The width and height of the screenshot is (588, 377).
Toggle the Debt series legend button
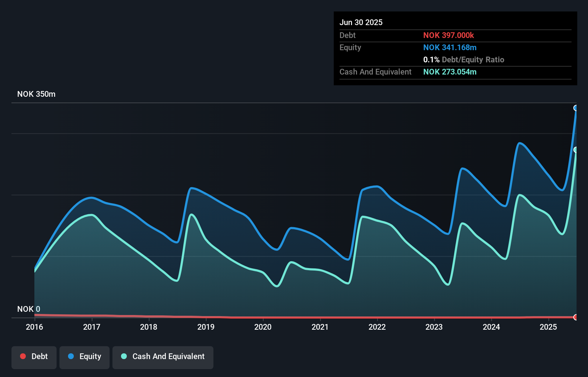pyautogui.click(x=34, y=357)
